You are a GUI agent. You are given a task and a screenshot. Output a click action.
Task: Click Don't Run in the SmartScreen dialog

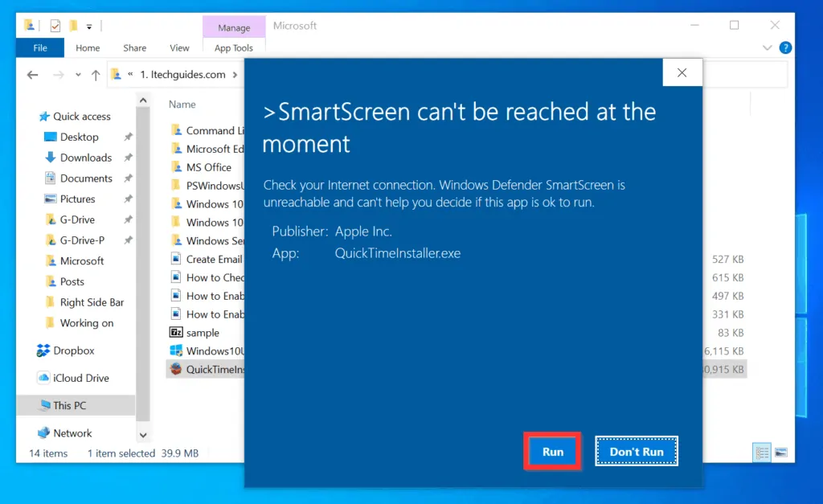tap(636, 451)
